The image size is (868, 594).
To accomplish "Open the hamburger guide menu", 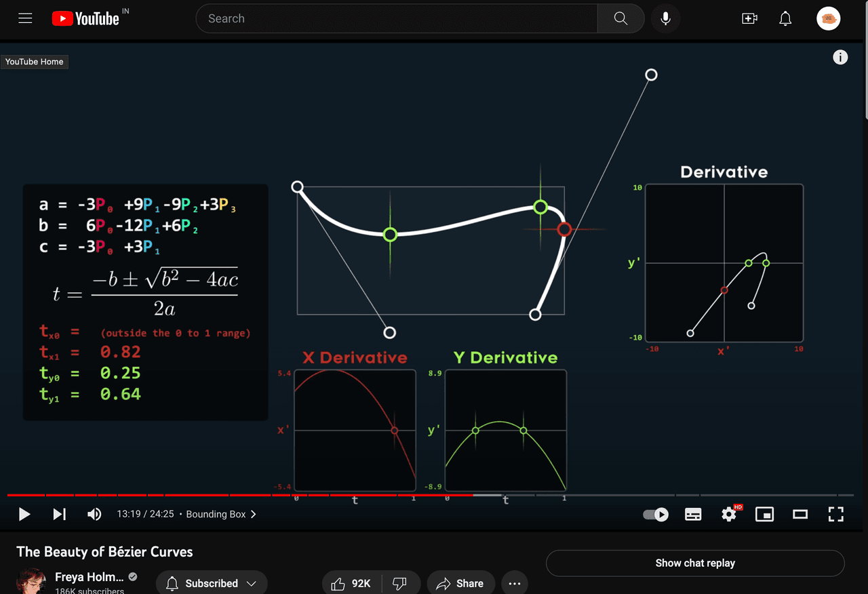I will pos(25,18).
